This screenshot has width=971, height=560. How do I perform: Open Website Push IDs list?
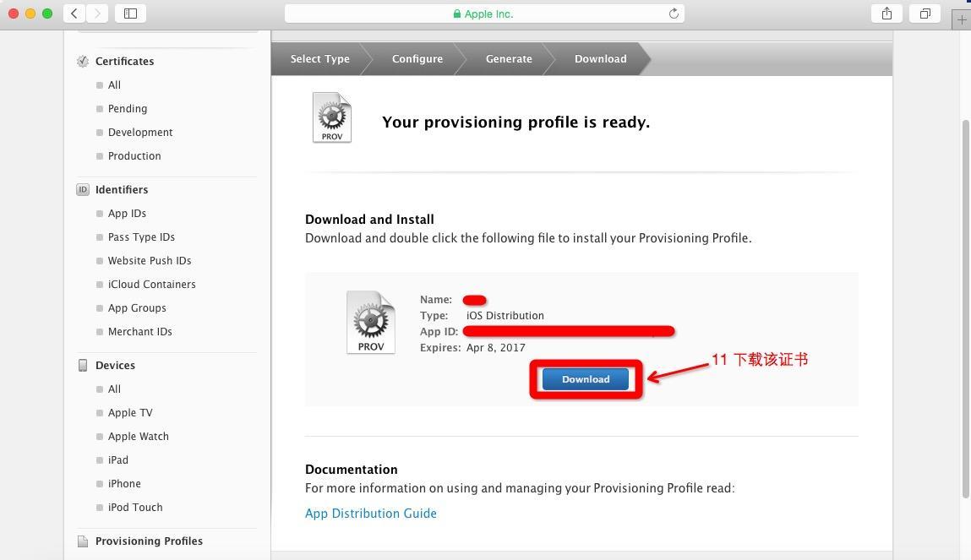click(150, 260)
